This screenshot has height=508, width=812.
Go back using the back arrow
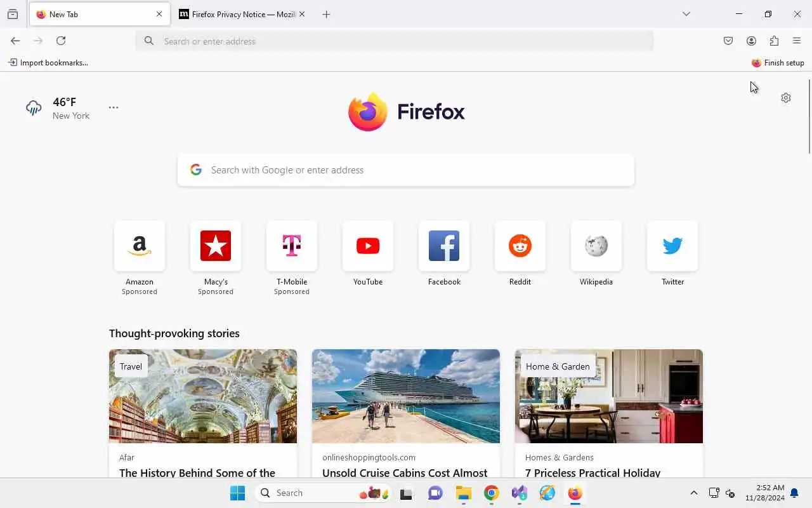(x=15, y=41)
